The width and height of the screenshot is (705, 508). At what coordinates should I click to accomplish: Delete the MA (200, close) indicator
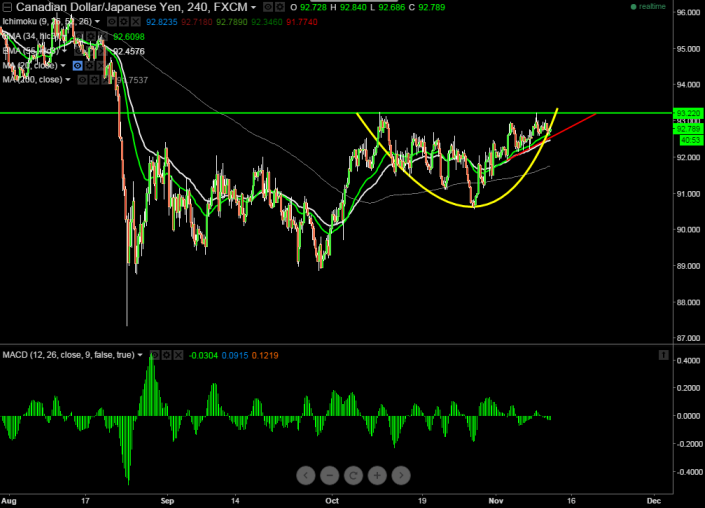[106, 80]
